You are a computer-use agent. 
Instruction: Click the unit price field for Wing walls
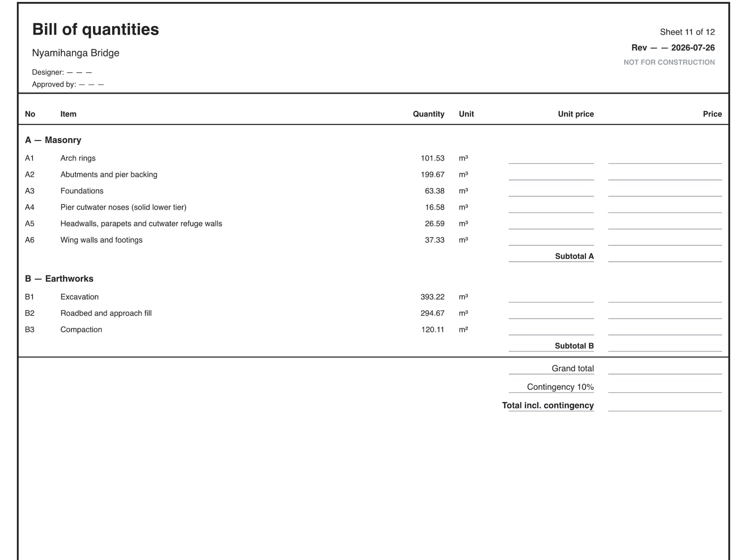point(551,240)
